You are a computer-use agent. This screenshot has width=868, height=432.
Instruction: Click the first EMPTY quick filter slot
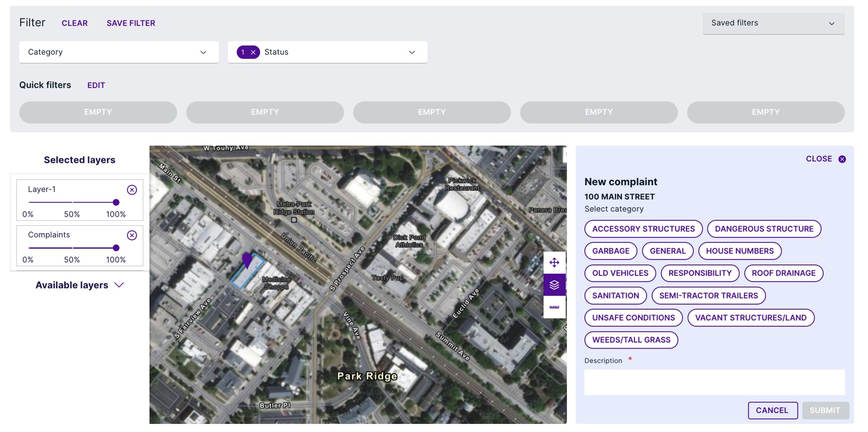pyautogui.click(x=98, y=112)
